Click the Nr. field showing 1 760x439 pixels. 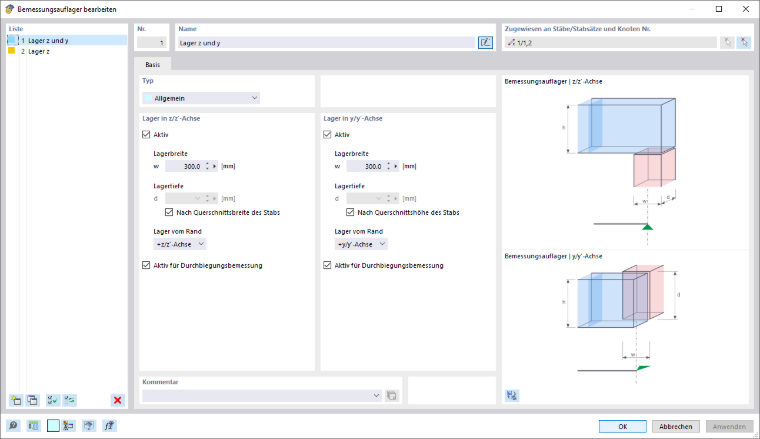coord(152,43)
